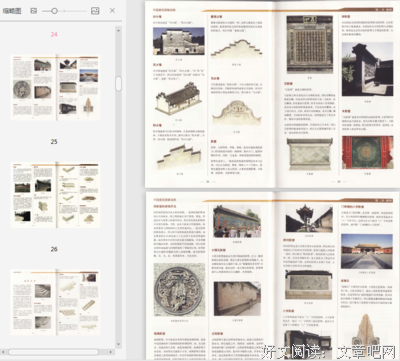
Task: Close the thumbnail panel
Action: pos(112,11)
